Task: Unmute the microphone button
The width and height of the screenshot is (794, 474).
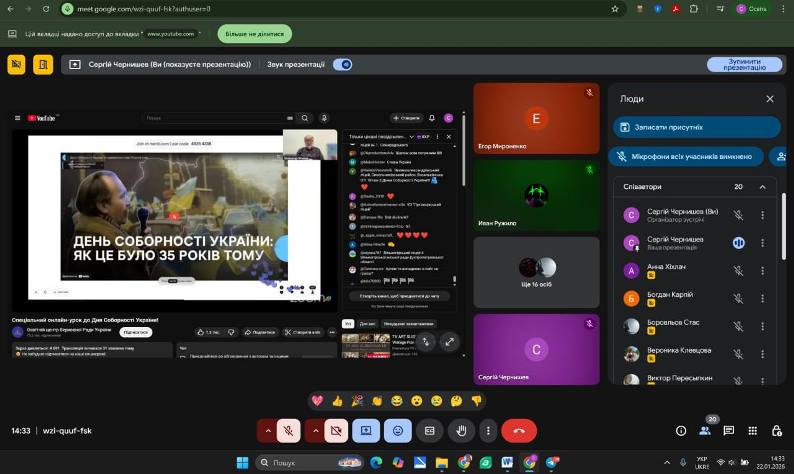Action: [x=288, y=431]
